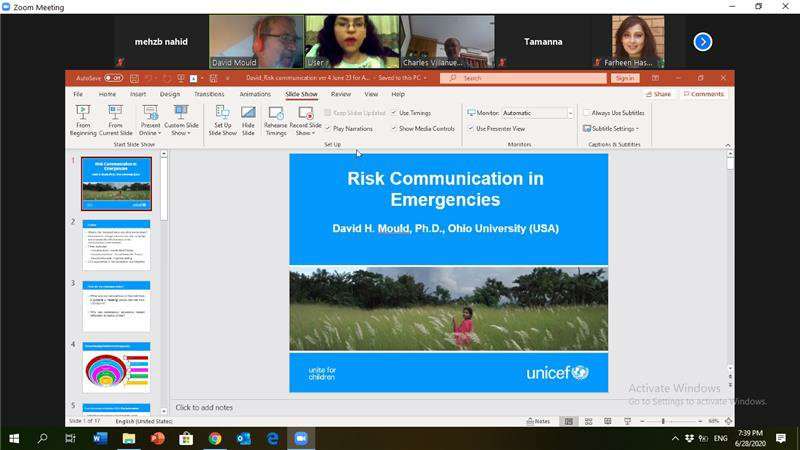Toggle the Play Narrations checkbox
Viewport: 800px width, 450px height.
tap(328, 128)
